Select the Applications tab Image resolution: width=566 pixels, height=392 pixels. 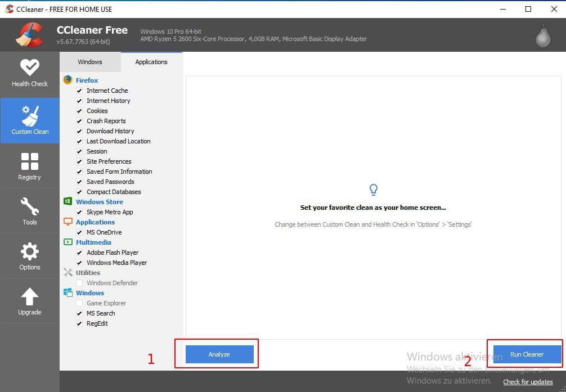click(151, 62)
